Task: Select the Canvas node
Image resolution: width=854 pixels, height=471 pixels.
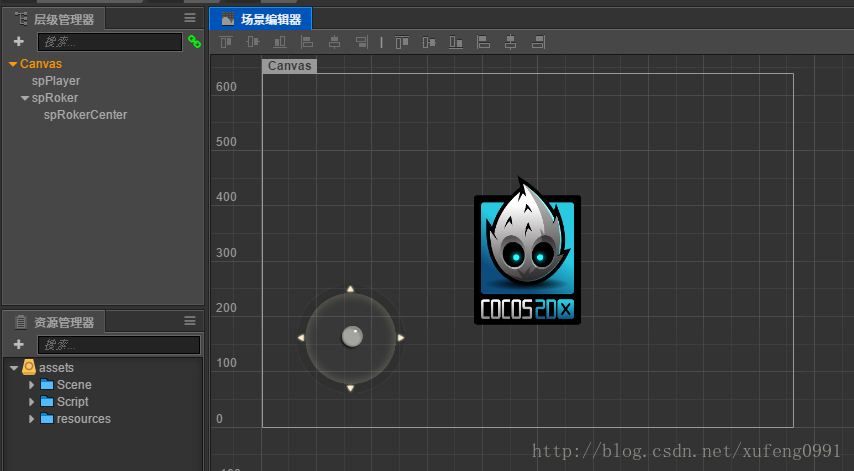Action: (x=41, y=64)
